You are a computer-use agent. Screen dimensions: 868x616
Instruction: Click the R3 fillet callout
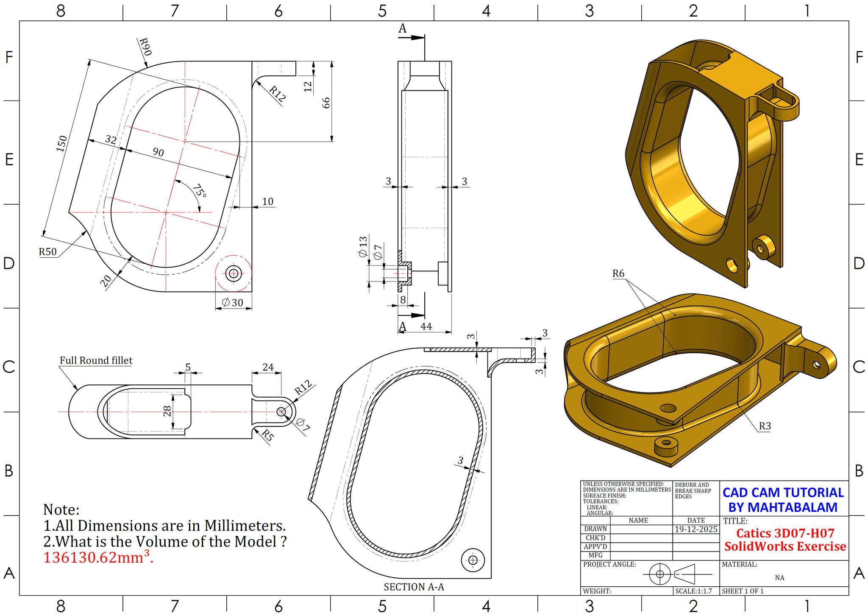pos(765,426)
